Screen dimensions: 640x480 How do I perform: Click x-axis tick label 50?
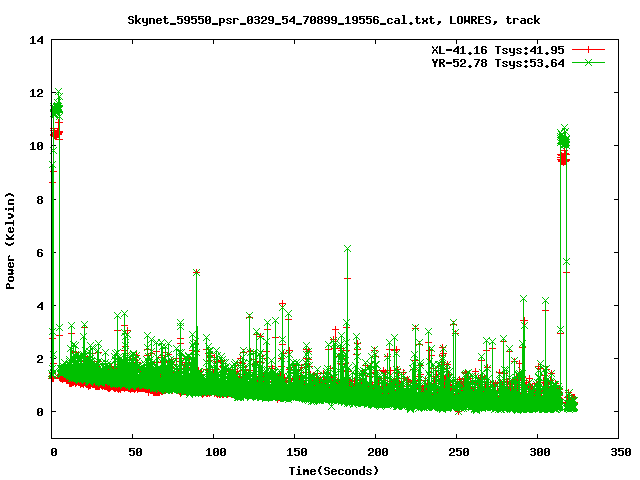(x=135, y=452)
